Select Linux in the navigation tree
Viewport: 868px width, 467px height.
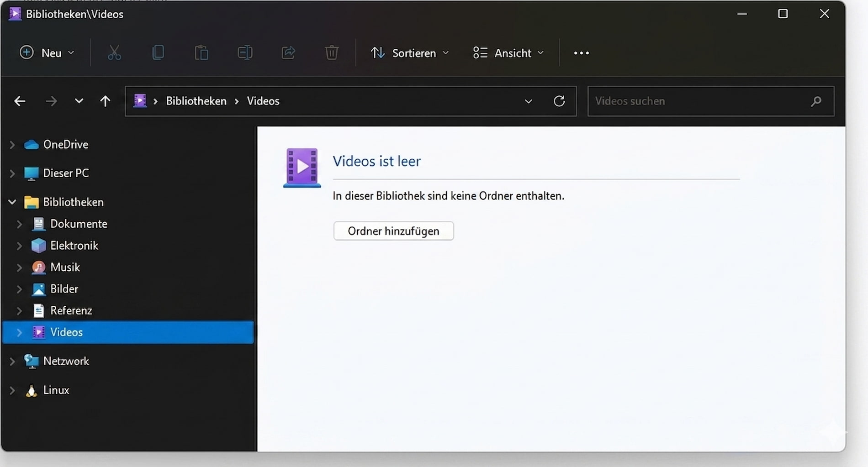(56, 390)
